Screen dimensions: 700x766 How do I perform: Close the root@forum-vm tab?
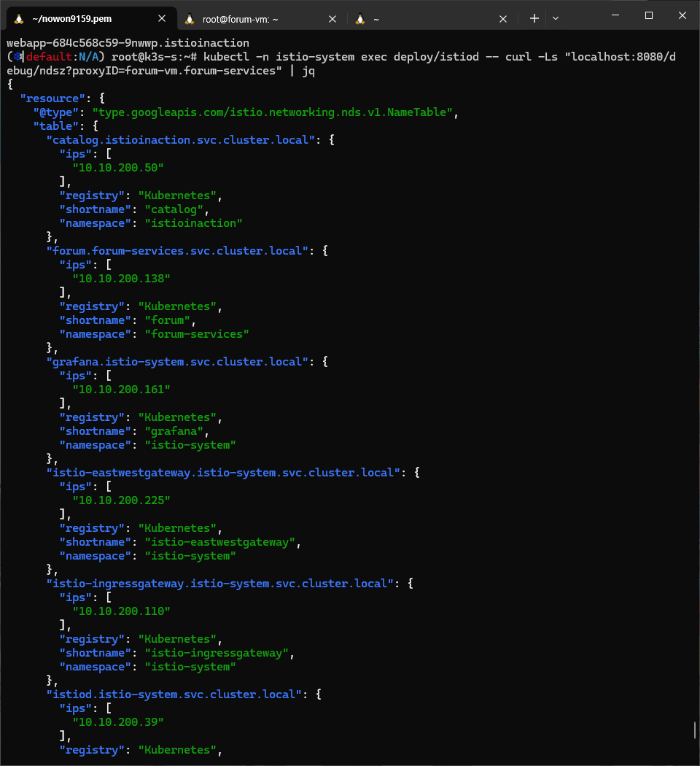click(332, 19)
